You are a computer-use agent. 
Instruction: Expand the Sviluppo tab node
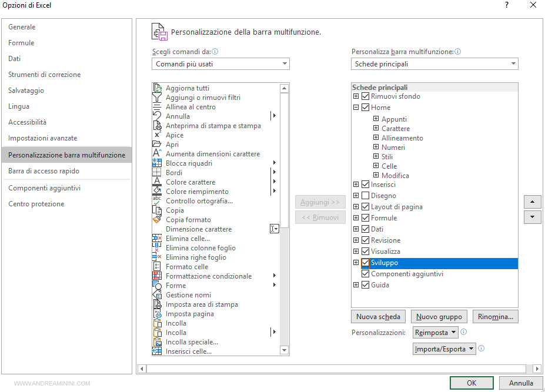click(x=356, y=262)
